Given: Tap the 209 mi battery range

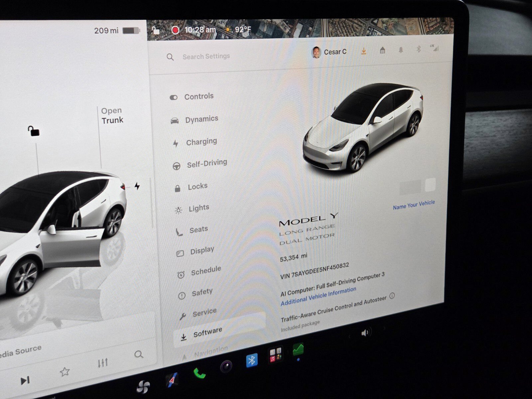Looking at the screenshot, I should point(106,31).
